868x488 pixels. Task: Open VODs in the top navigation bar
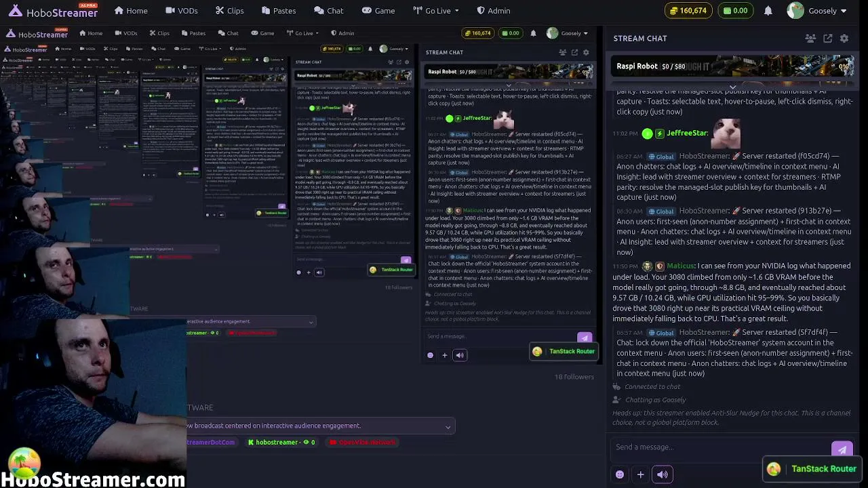click(x=182, y=11)
